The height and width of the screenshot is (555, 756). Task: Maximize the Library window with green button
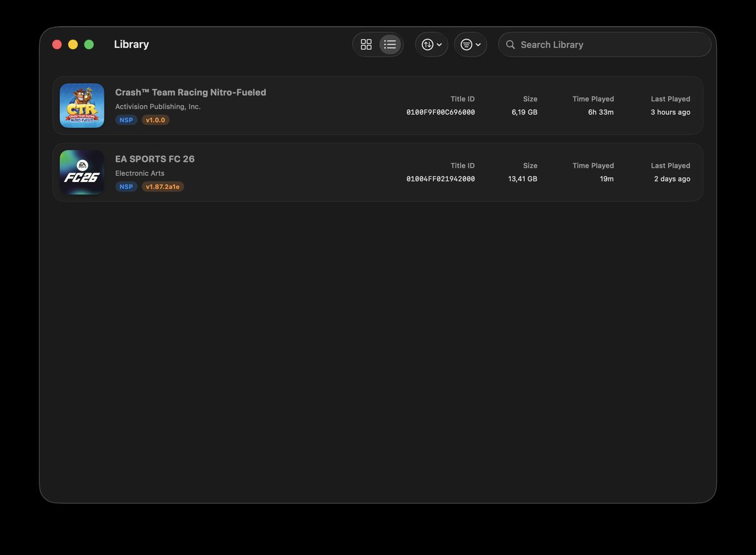pos(89,45)
